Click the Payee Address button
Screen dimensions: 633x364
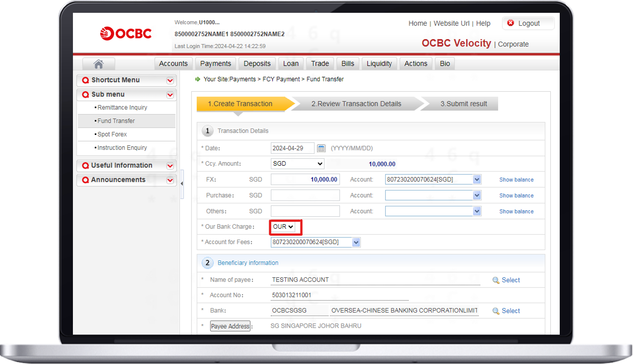pos(230,326)
